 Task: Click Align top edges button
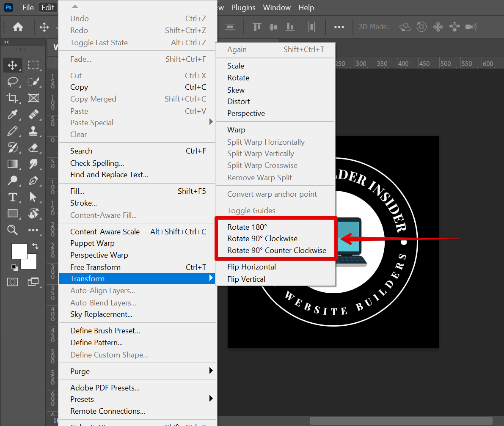257,27
